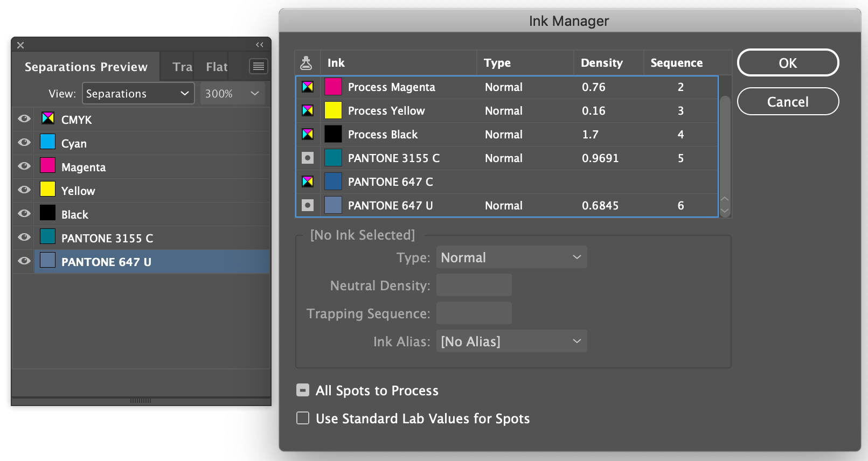Image resolution: width=868 pixels, height=461 pixels.
Task: Click the process ink icon beside Process Yellow
Action: (308, 110)
